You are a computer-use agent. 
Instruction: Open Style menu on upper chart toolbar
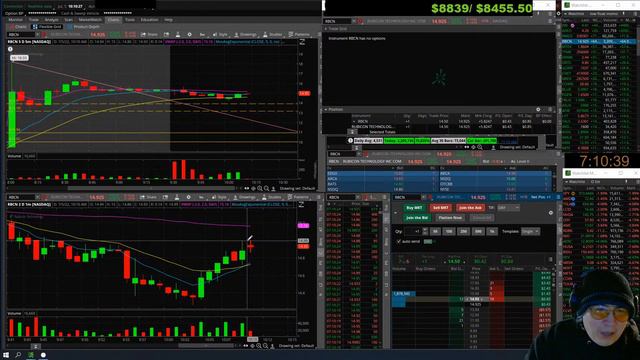(220, 35)
